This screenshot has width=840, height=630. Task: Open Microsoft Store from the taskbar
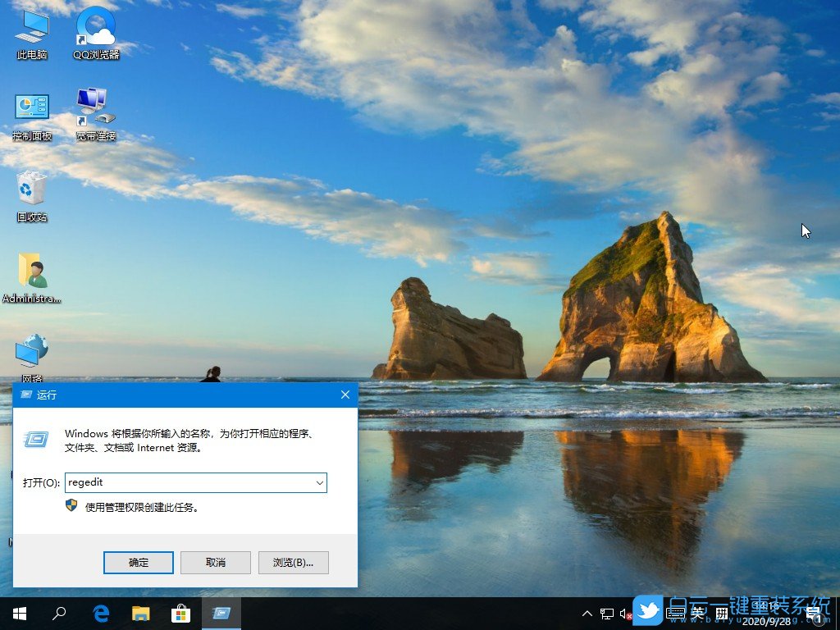[x=181, y=614]
